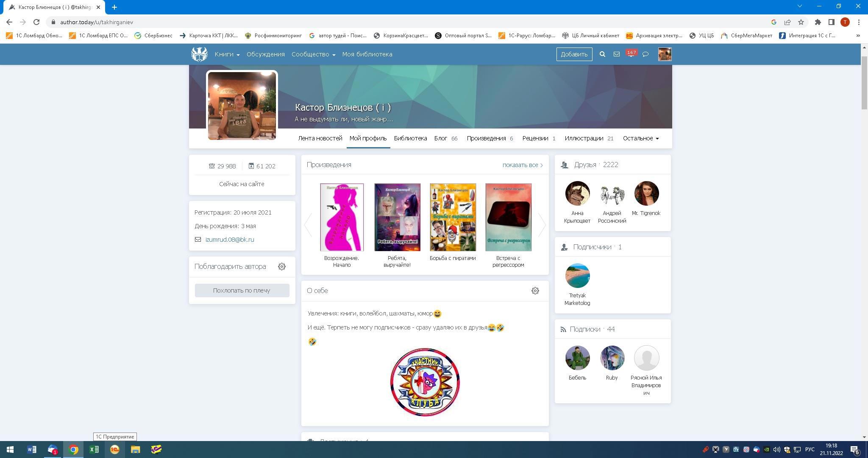868x458 pixels.
Task: Open notifications bell showing 167
Action: 631,54
